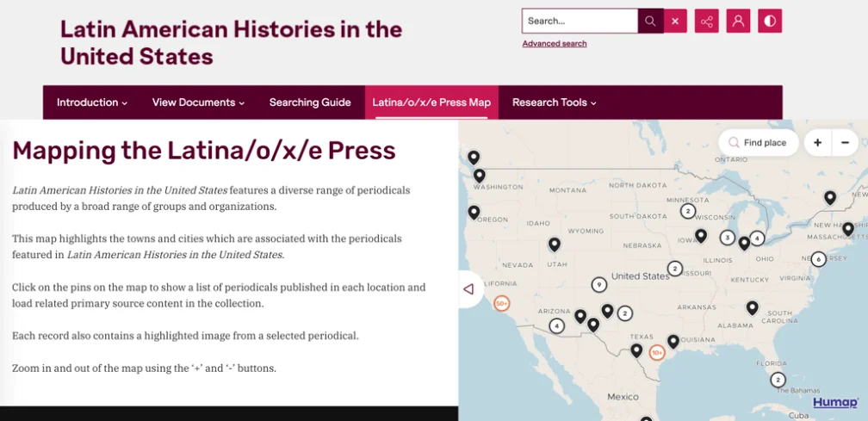This screenshot has height=421, width=868.
Task: Toggle the high-contrast mode icon
Action: coord(770,21)
